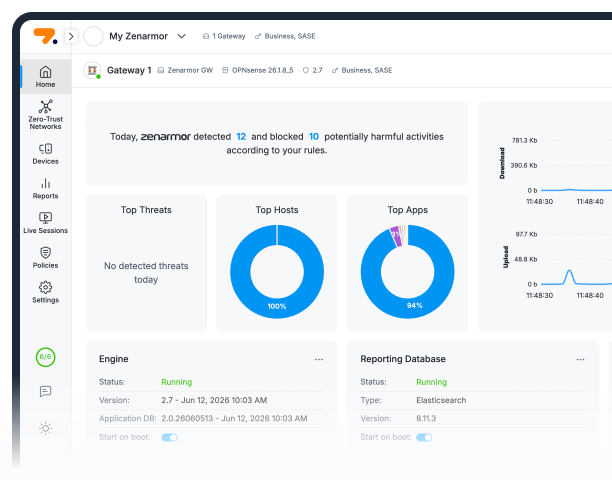612x480 pixels.
Task: Toggle Engine start on boot
Action: (169, 437)
